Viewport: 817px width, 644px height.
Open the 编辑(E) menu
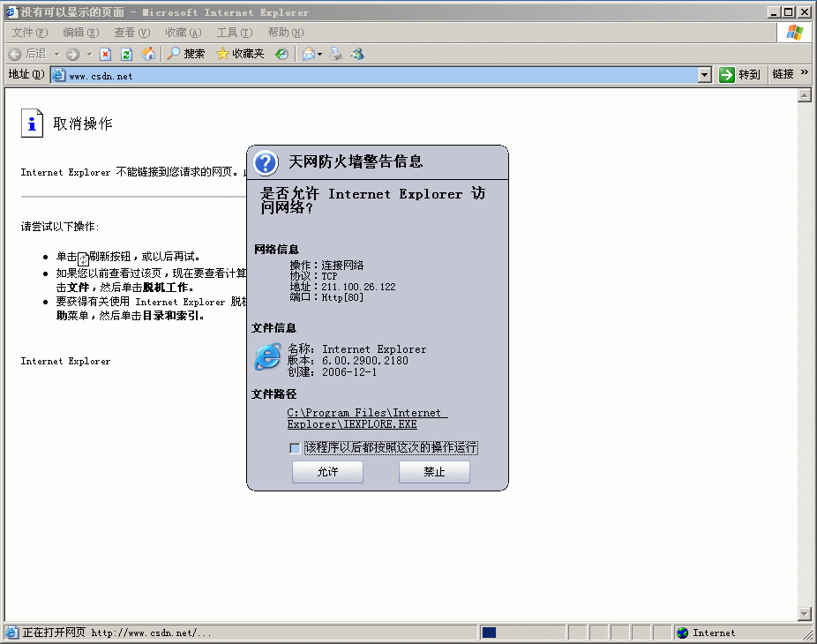(81, 33)
